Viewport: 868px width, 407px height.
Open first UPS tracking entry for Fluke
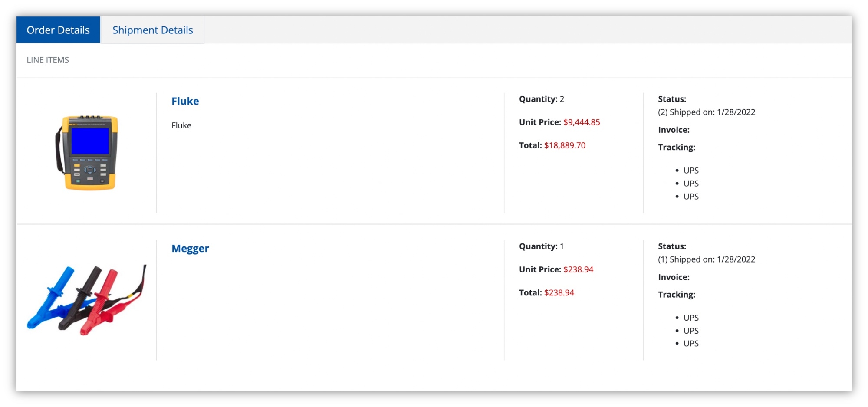691,171
